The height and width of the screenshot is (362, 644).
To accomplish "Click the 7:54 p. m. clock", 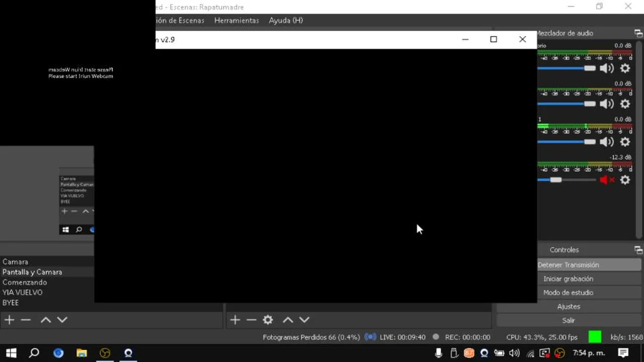I will (x=589, y=353).
